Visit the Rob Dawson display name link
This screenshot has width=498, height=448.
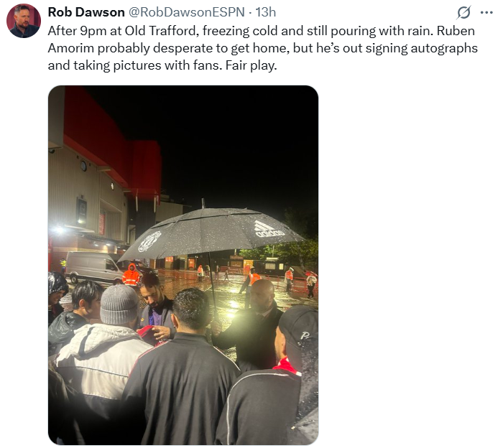[x=86, y=12]
